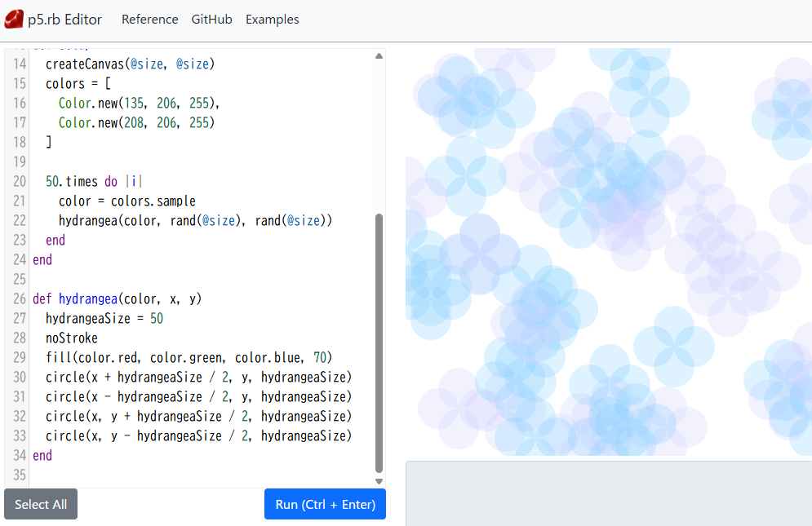
Task: Click 'circle(x - hydrangeaSize / 2' line
Action: tap(199, 396)
